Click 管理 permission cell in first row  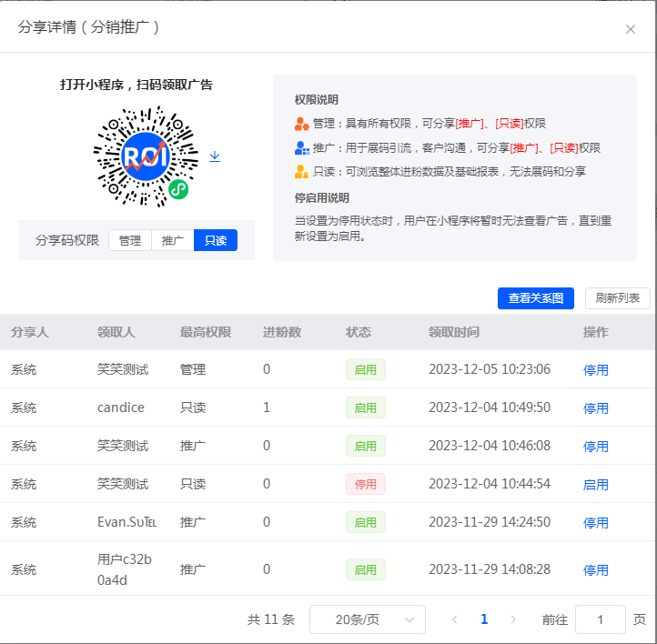[193, 369]
